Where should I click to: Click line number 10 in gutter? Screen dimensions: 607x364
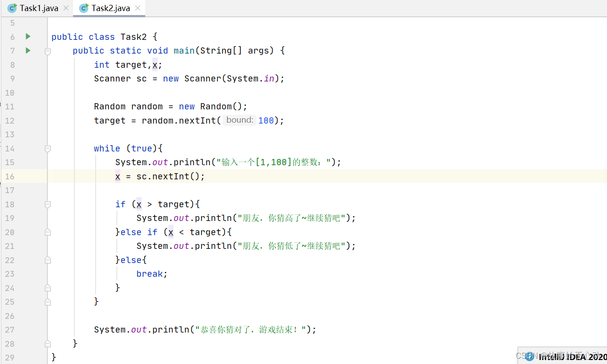pyautogui.click(x=10, y=93)
